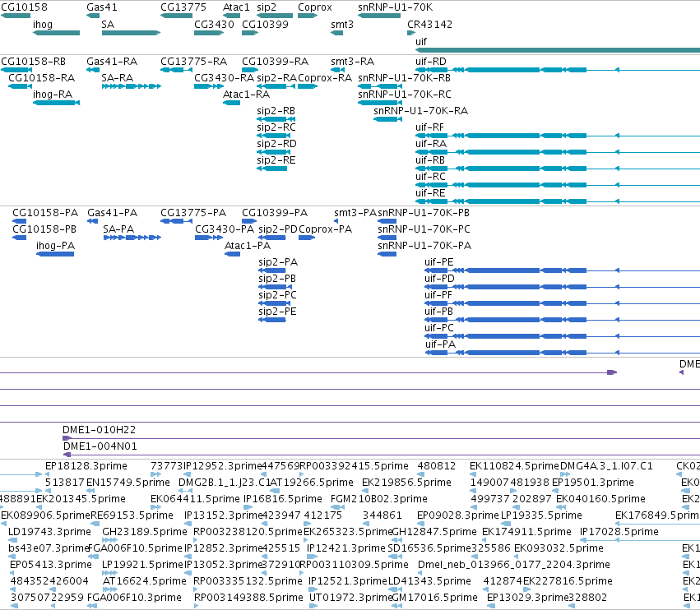This screenshot has width=700, height=610.
Task: Click the uif-RE transcript label
Action: coord(430,193)
